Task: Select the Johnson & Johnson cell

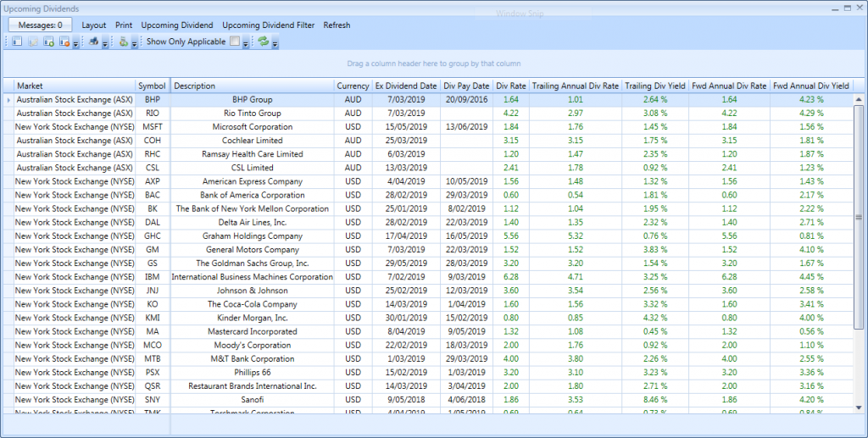Action: click(253, 291)
